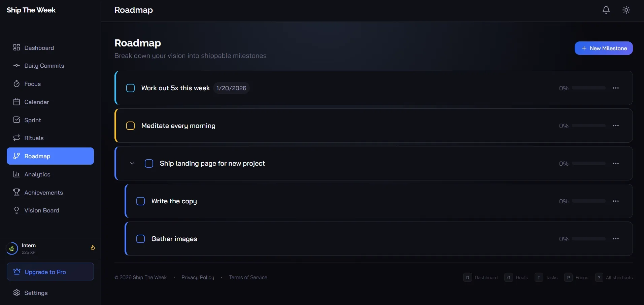Check off Work out 5x this week

click(130, 88)
